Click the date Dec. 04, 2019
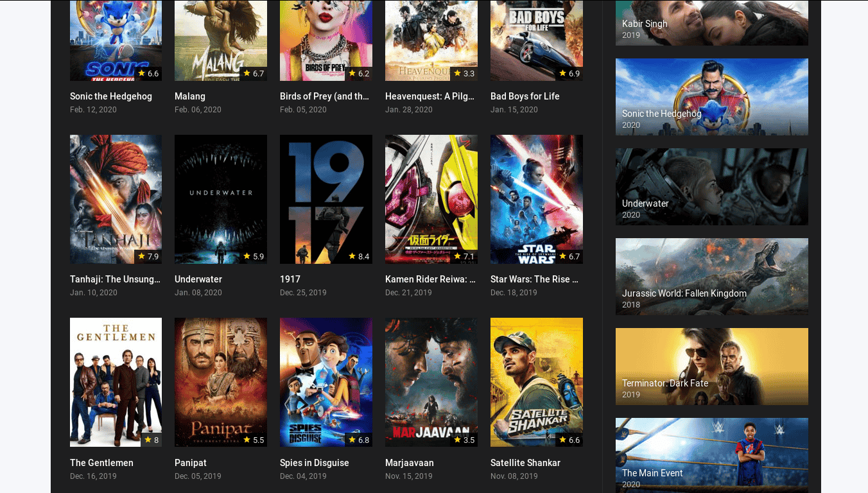The image size is (868, 493). click(x=303, y=476)
